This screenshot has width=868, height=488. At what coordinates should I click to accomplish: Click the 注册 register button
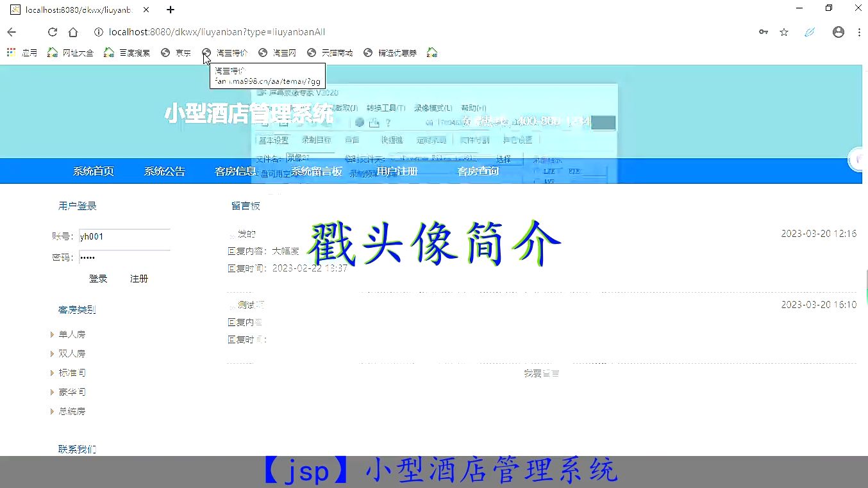click(139, 279)
